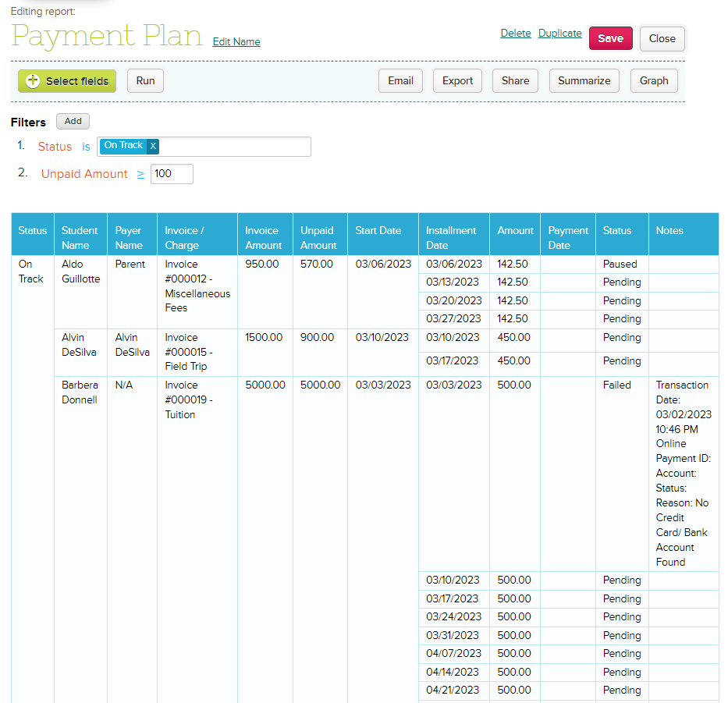Click Summarize in the toolbar
728x703 pixels.
tap(584, 81)
